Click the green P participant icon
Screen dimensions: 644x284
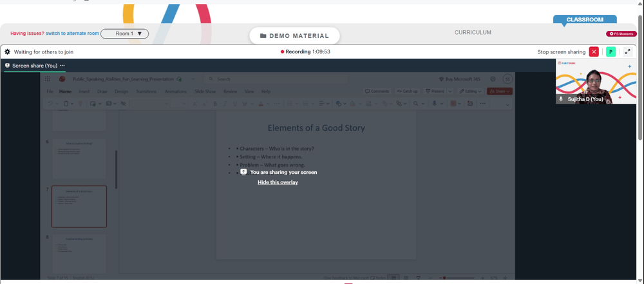point(611,52)
